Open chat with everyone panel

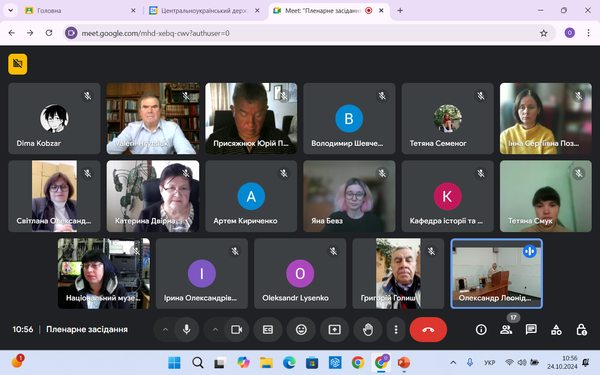[x=531, y=329]
